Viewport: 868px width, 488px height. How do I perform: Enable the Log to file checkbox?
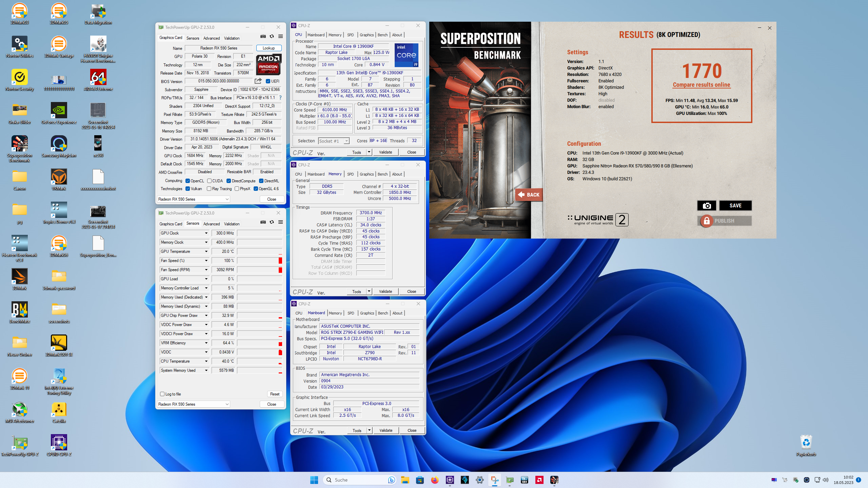(x=162, y=394)
